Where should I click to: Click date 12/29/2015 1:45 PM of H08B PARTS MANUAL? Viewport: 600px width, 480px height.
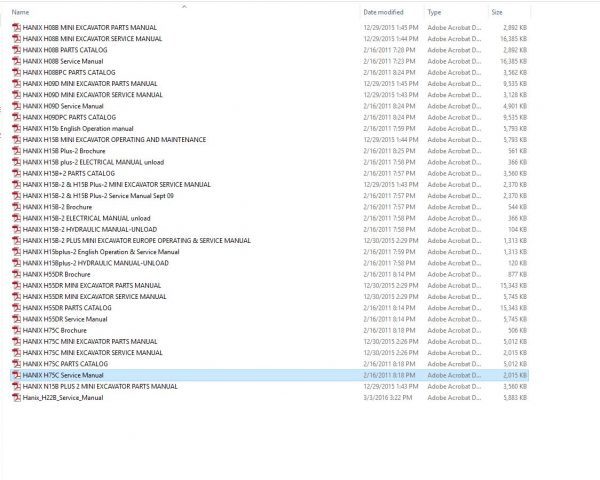click(x=391, y=28)
